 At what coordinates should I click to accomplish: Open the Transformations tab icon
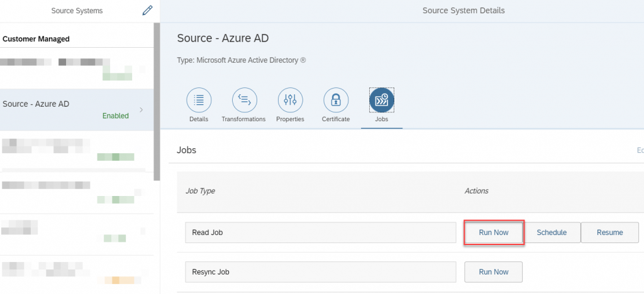coord(245,100)
